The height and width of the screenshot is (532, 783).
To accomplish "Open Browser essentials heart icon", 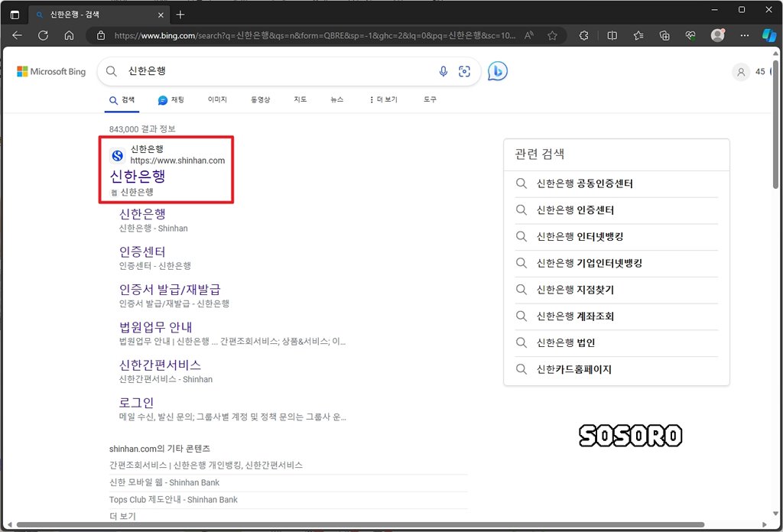I will [690, 35].
